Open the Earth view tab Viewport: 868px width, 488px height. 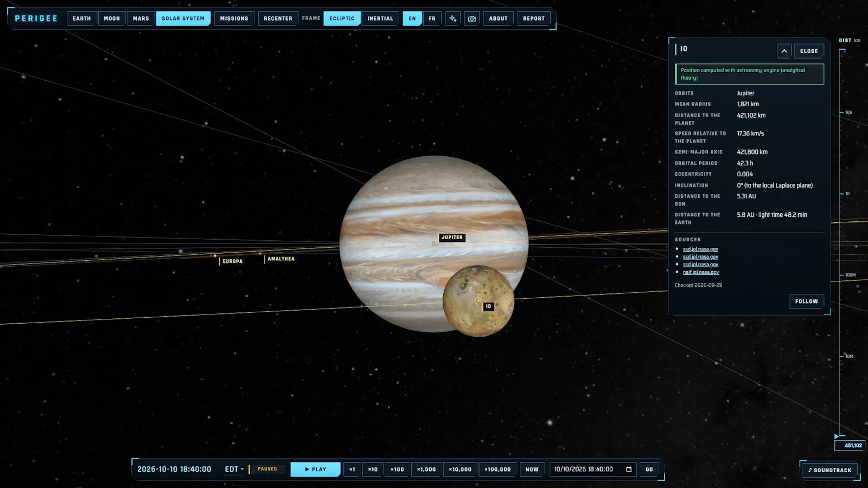click(82, 18)
